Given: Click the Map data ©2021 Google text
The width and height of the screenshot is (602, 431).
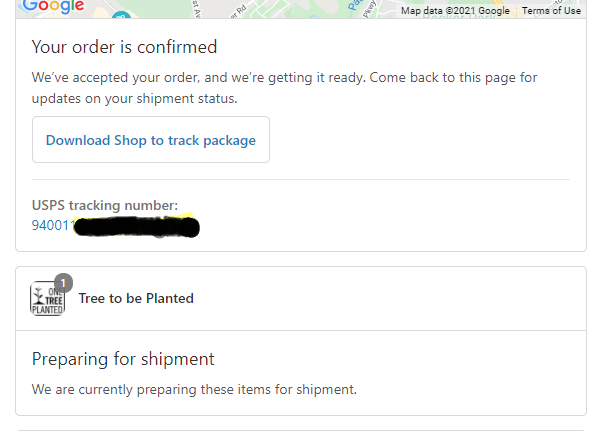Looking at the screenshot, I should pyautogui.click(x=455, y=11).
